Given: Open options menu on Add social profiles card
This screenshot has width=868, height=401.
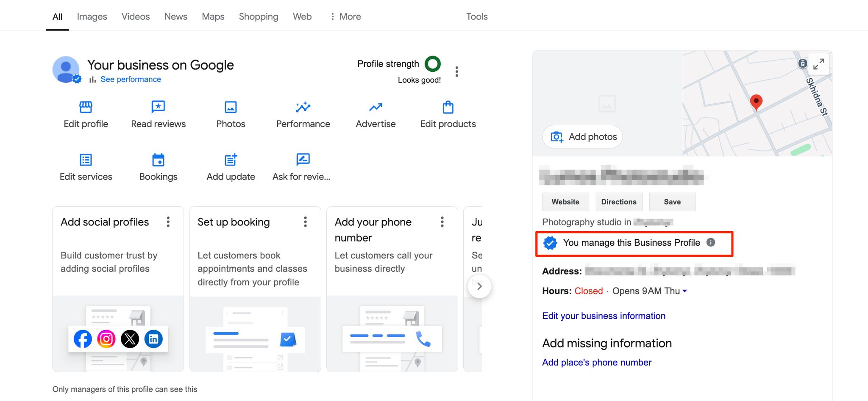Looking at the screenshot, I should [168, 222].
